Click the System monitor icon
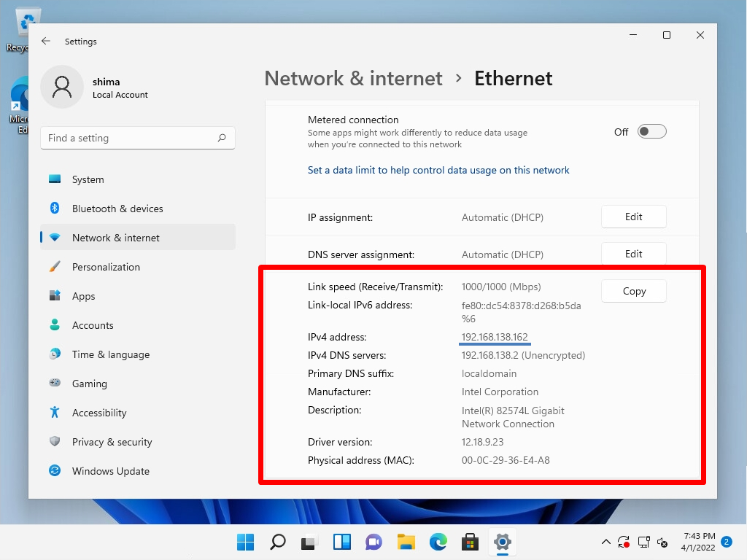The image size is (747, 560). (55, 179)
